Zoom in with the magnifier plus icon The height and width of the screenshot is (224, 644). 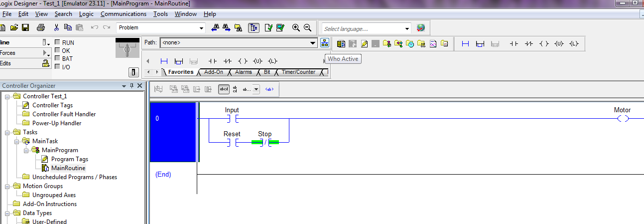pyautogui.click(x=296, y=27)
